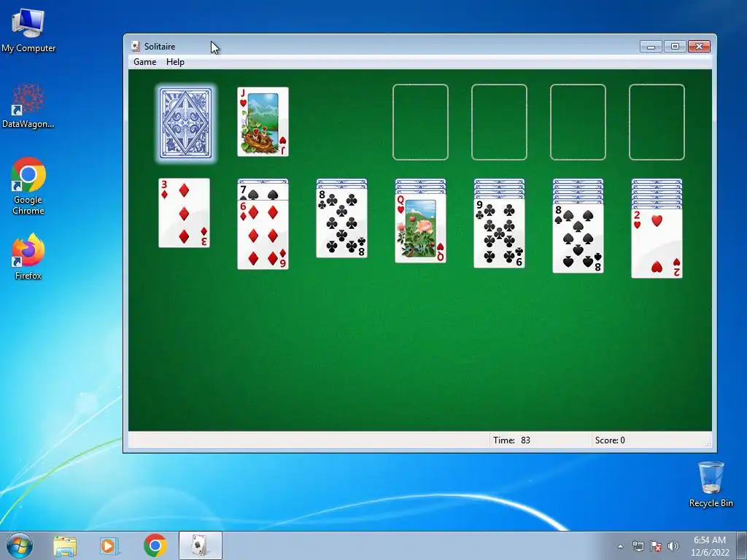Select the 7 of Spades card
This screenshot has height=560, width=747.
[263, 192]
